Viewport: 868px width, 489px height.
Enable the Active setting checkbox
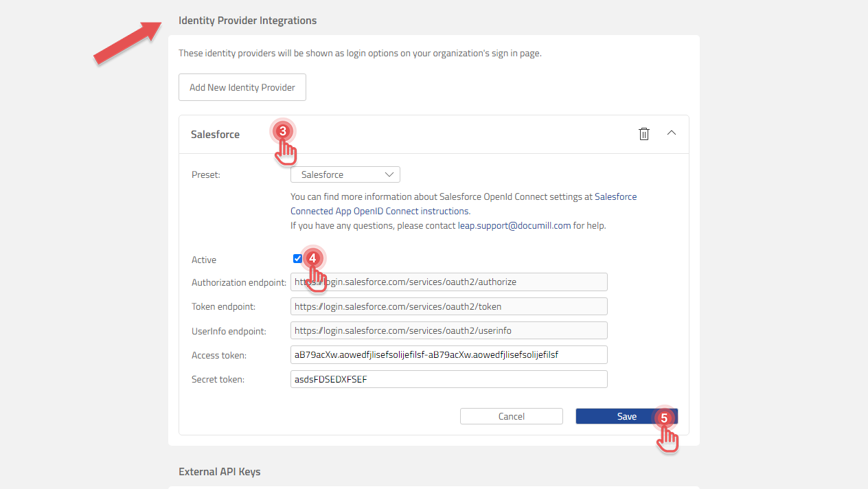coord(297,258)
